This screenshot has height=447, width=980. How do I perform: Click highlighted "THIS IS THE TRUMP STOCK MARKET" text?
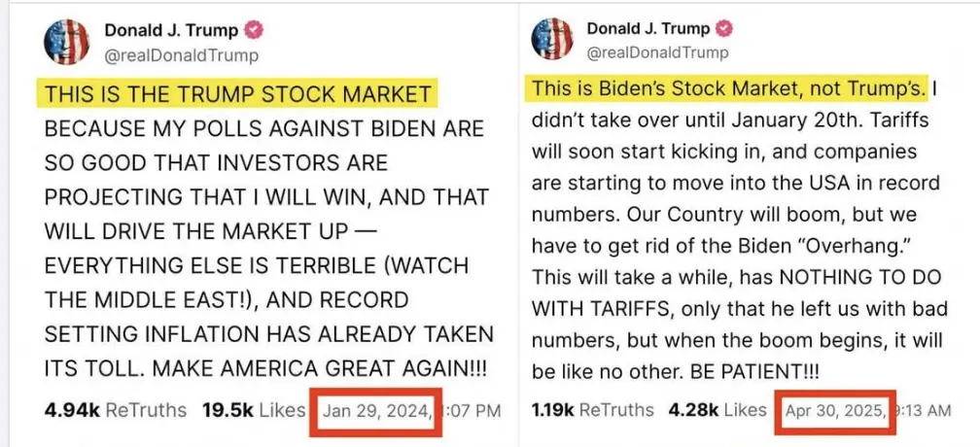click(x=238, y=94)
